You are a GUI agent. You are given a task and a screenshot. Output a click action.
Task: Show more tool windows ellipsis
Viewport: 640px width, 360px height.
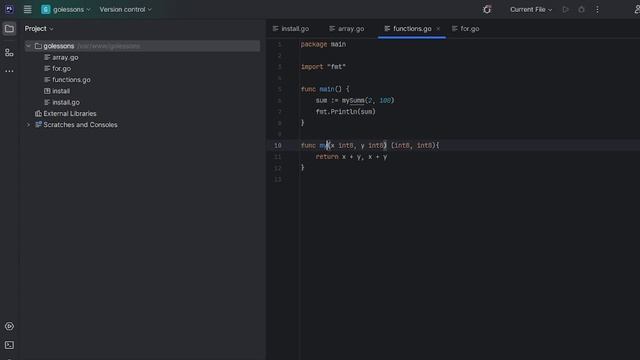(x=9, y=71)
